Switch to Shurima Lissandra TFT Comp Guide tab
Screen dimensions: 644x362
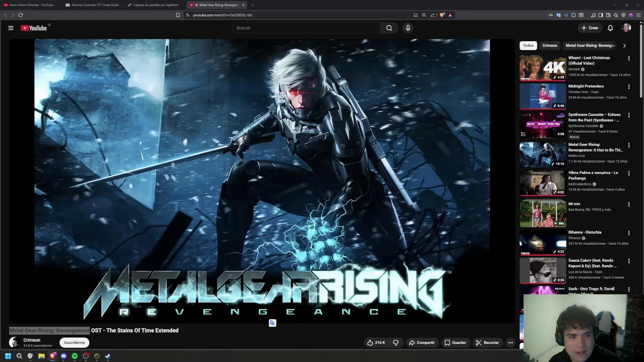pos(93,5)
